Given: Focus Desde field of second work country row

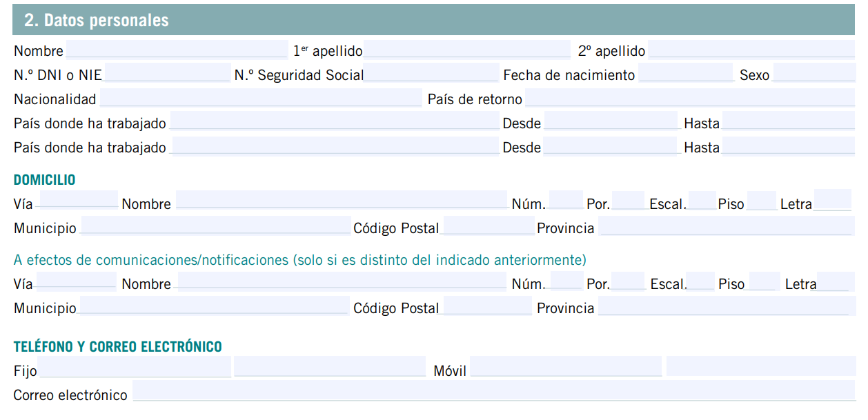Looking at the screenshot, I should pos(611,146).
